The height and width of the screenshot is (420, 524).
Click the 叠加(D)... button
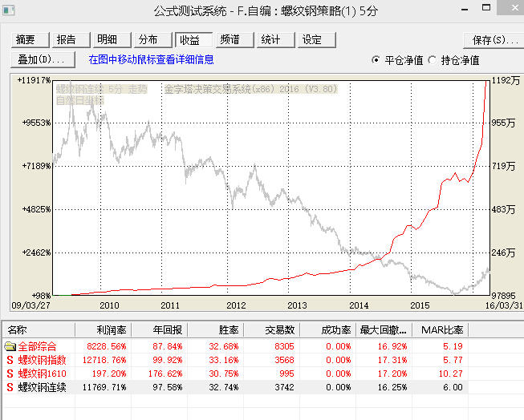(43, 59)
